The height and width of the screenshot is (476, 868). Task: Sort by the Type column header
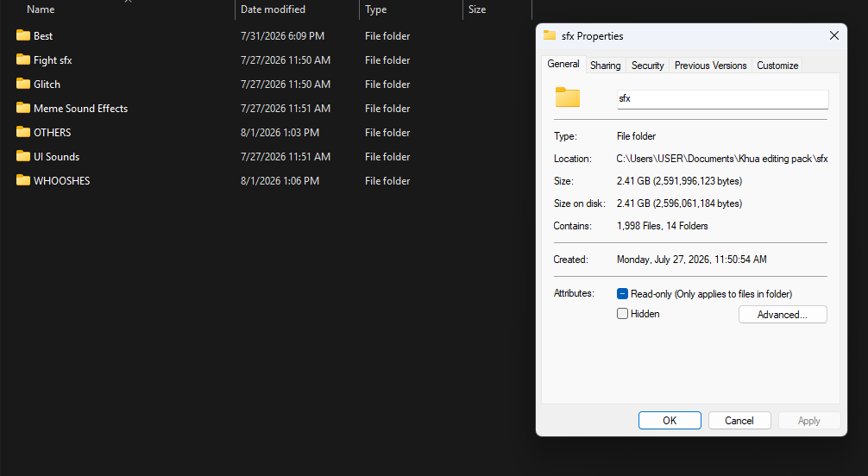tap(376, 9)
